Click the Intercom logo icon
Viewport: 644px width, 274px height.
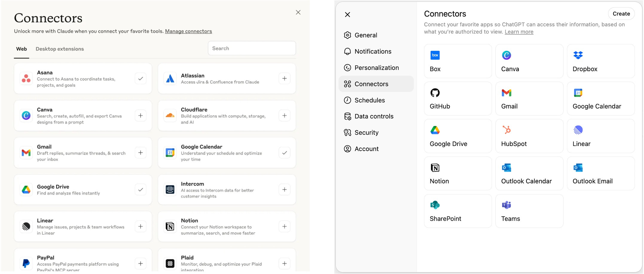coord(170,190)
